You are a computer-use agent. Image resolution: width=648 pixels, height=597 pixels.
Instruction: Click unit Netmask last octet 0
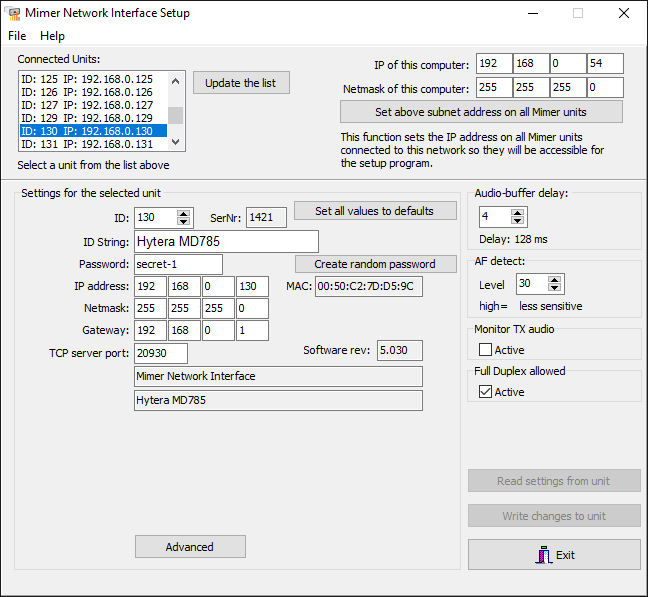pos(252,309)
